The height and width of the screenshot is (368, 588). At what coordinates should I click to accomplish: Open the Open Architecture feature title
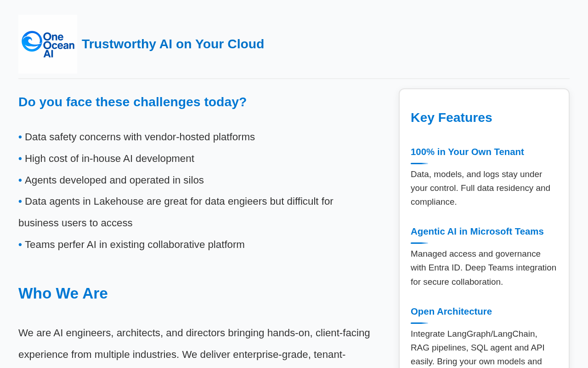point(451,311)
